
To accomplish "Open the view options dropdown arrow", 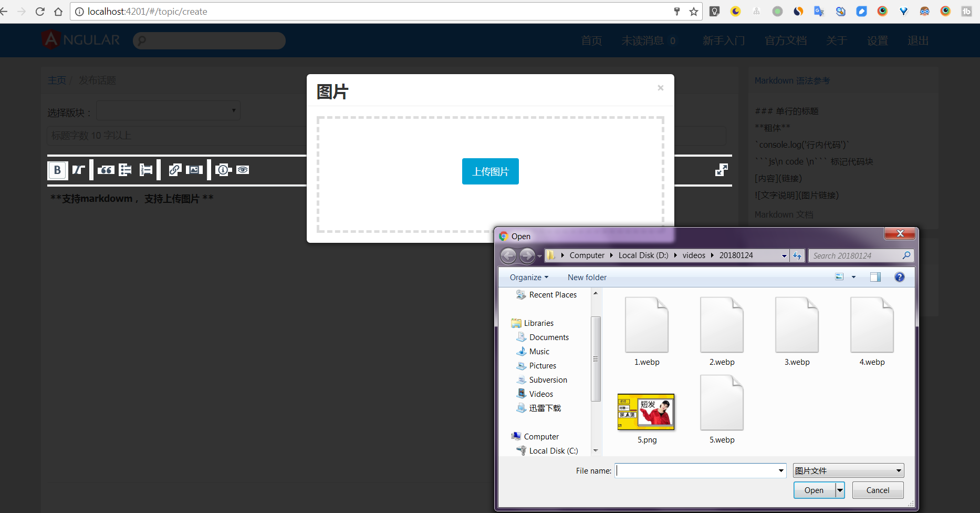I will (853, 277).
